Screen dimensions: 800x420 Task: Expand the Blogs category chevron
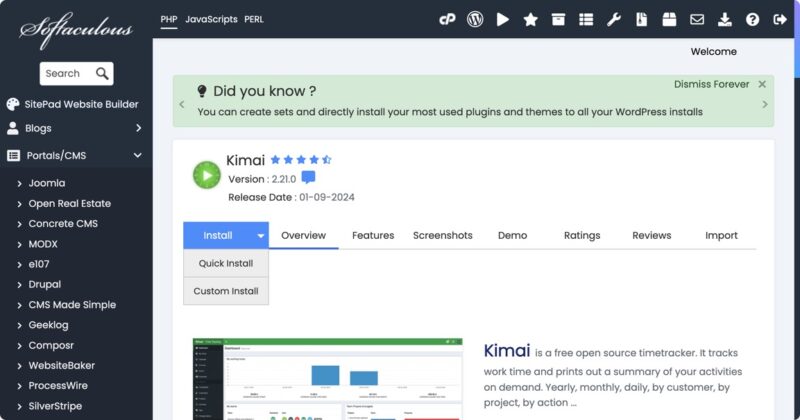pos(138,128)
